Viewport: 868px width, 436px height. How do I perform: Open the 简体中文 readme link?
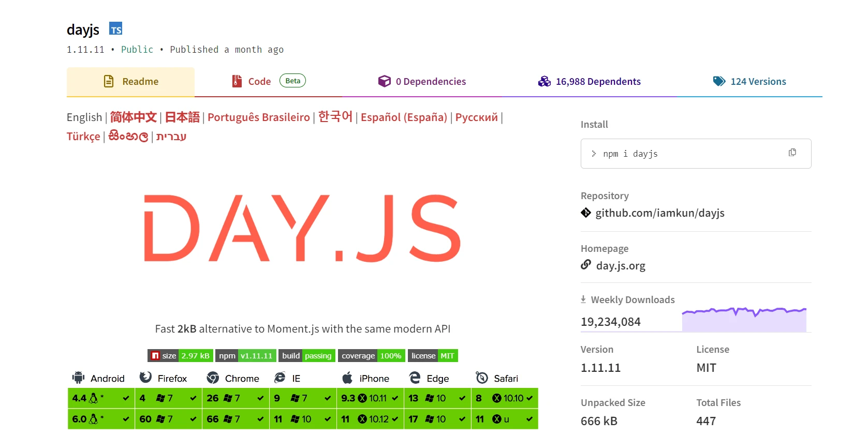(x=134, y=117)
